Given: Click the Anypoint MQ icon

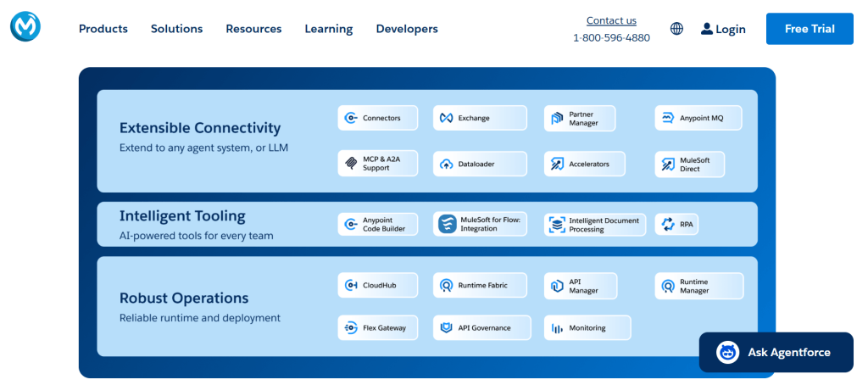Looking at the screenshot, I should 668,118.
